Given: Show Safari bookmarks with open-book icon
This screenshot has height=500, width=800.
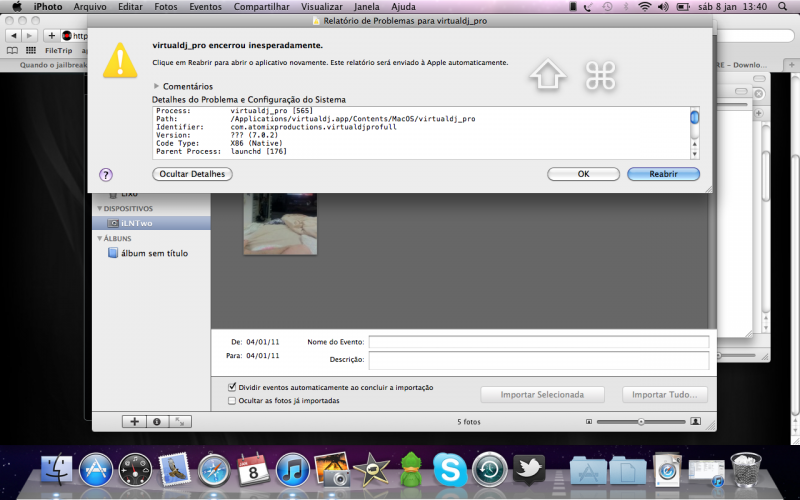Looking at the screenshot, I should pyautogui.click(x=12, y=51).
